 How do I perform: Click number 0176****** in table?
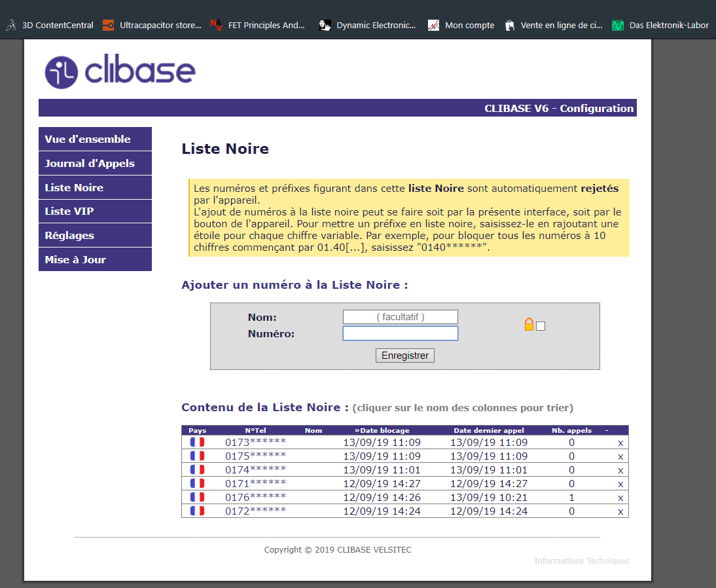[x=255, y=497]
